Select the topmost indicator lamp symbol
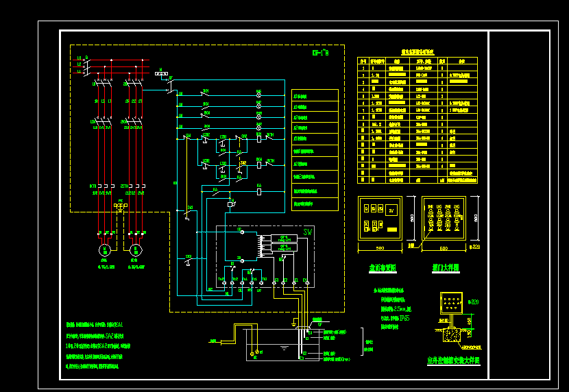 click(258, 95)
